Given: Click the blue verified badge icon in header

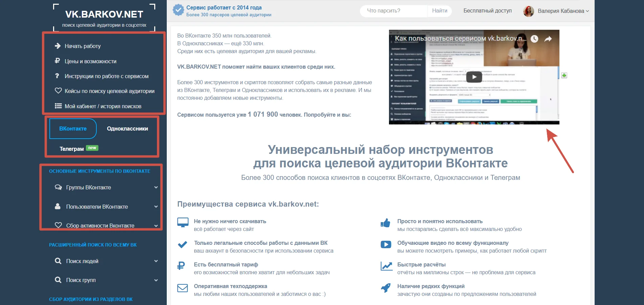Looking at the screenshot, I should coord(178,10).
